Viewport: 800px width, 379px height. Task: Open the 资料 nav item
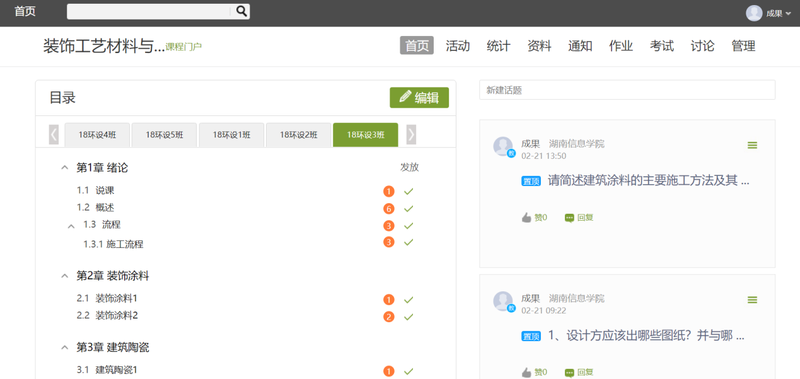tap(539, 45)
